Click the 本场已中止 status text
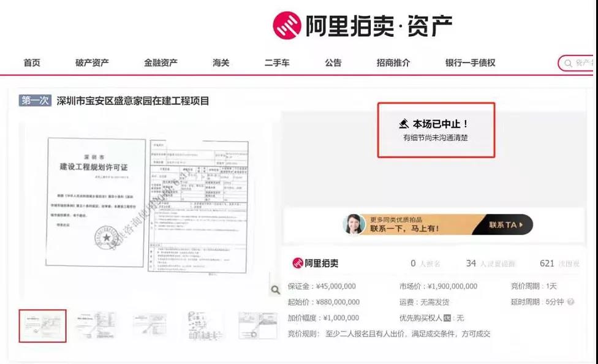The height and width of the screenshot is (364, 598). pyautogui.click(x=440, y=124)
